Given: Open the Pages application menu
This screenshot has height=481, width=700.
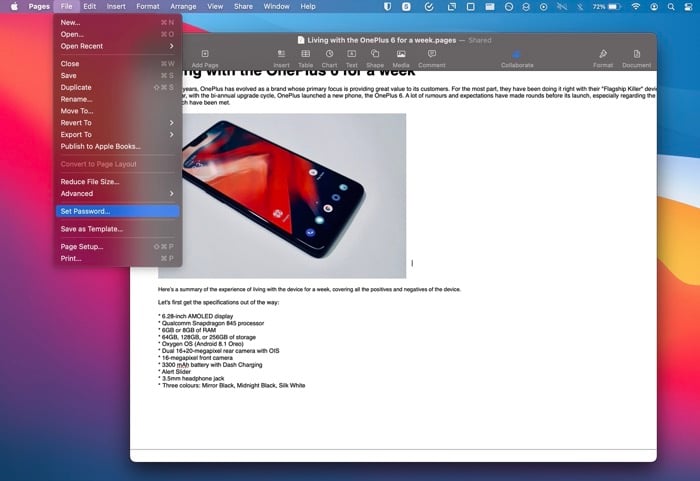Looking at the screenshot, I should [x=39, y=6].
